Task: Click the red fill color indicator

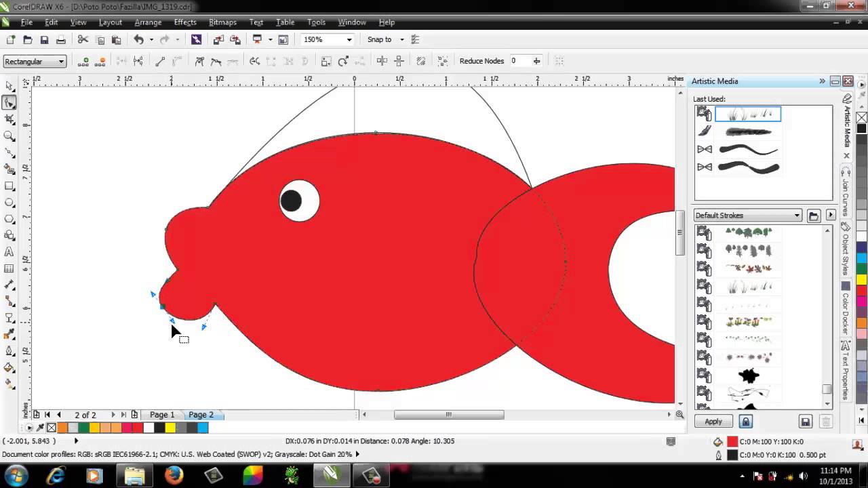Action: point(732,442)
